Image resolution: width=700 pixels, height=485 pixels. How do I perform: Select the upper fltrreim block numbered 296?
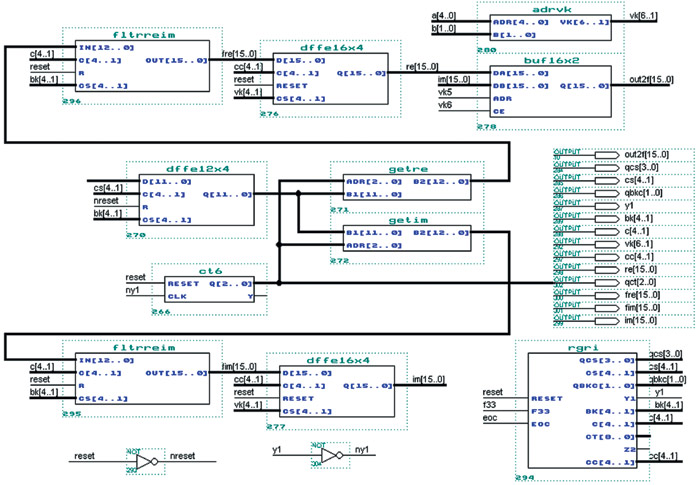142,66
